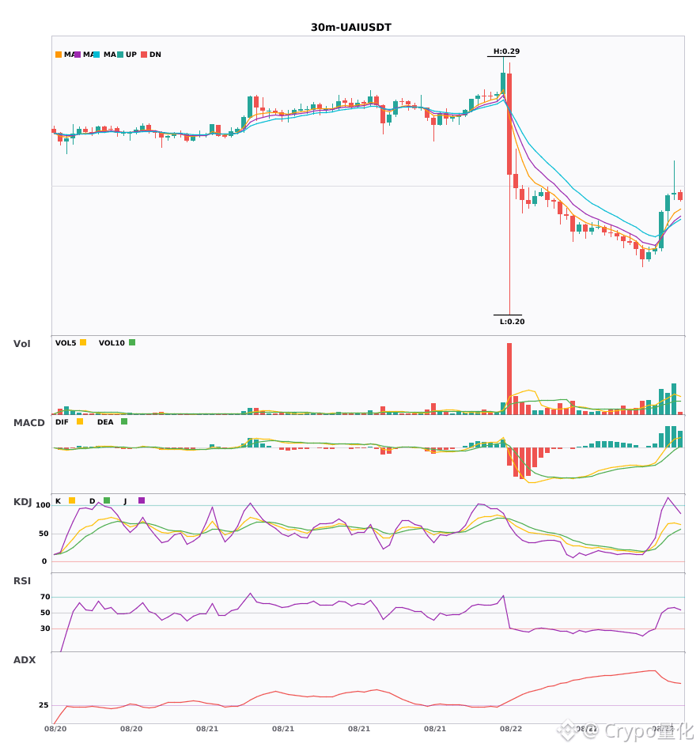The width and height of the screenshot is (700, 751).
Task: Click the L:0.20 low price label
Action: [x=513, y=322]
